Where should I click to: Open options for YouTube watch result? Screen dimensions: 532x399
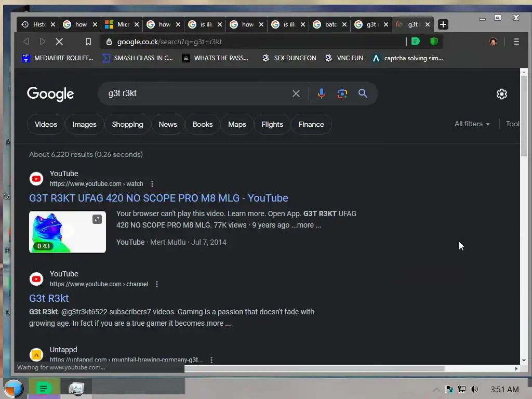click(152, 183)
